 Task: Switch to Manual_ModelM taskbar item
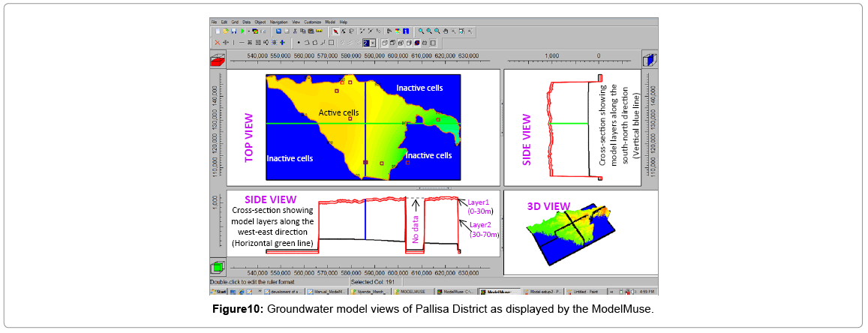coord(329,291)
